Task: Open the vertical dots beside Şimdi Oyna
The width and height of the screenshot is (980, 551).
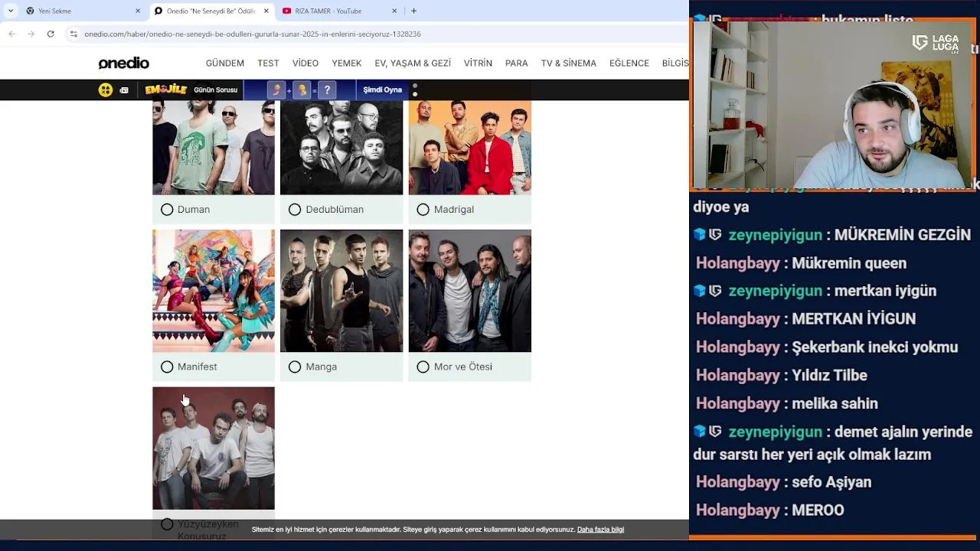Action: pos(415,90)
